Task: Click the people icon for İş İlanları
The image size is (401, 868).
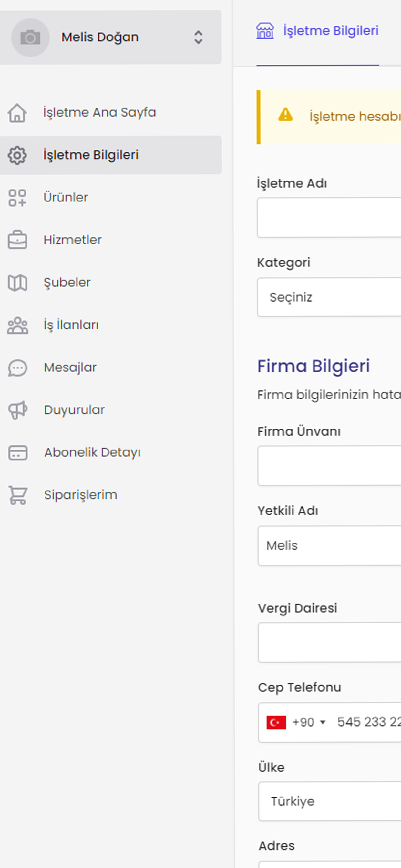Action: [x=17, y=325]
